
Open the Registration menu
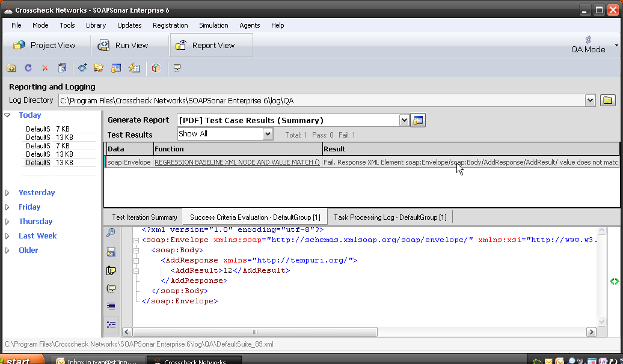(170, 25)
